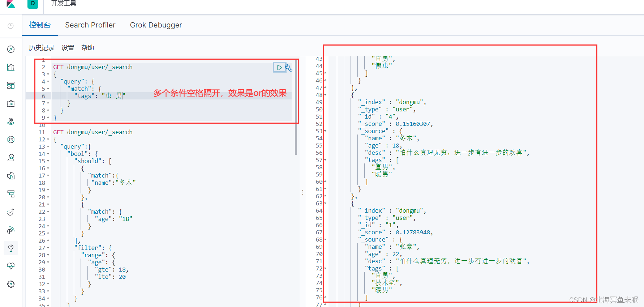Screen dimensions: 644x307
Task: Click the "gte": 18 line
Action: point(112,269)
